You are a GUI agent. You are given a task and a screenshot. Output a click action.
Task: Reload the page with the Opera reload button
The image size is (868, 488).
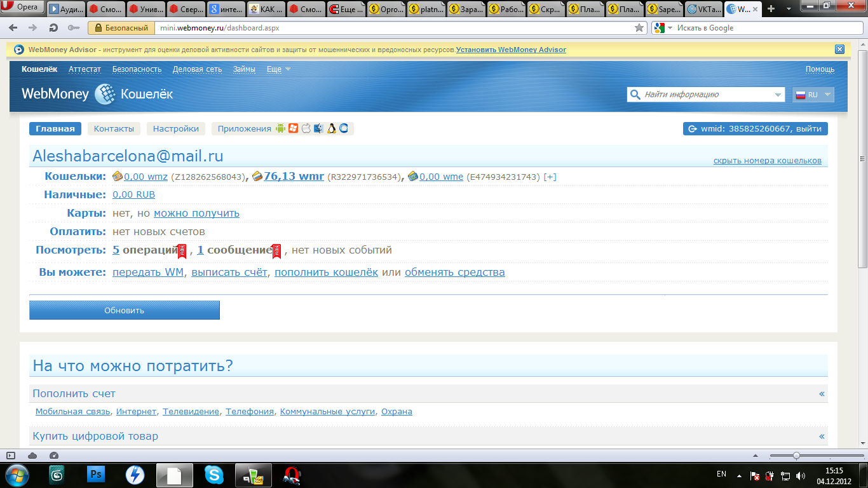pyautogui.click(x=53, y=28)
